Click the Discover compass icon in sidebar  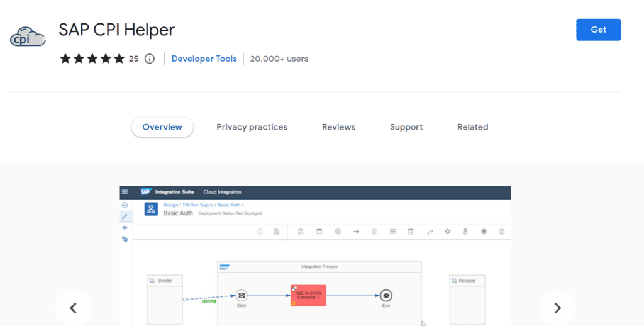(x=125, y=205)
